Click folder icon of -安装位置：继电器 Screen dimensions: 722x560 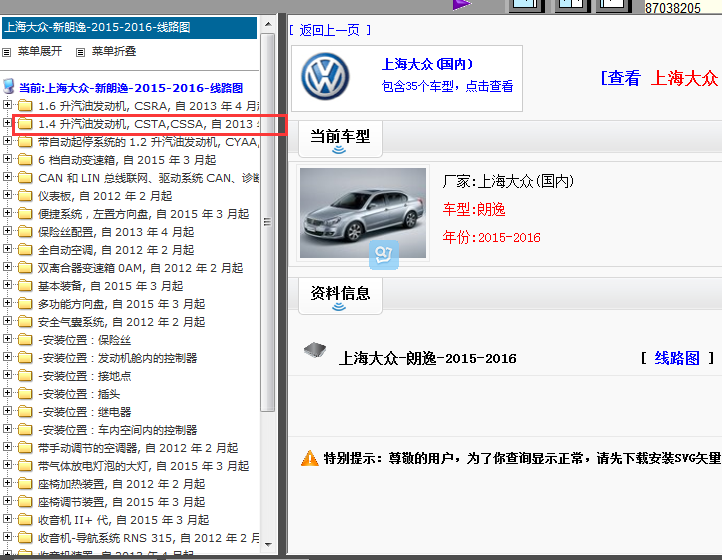pyautogui.click(x=25, y=411)
